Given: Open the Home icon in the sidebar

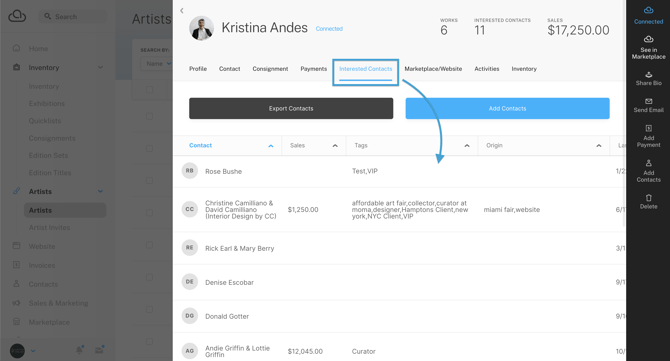Looking at the screenshot, I should coord(16,48).
